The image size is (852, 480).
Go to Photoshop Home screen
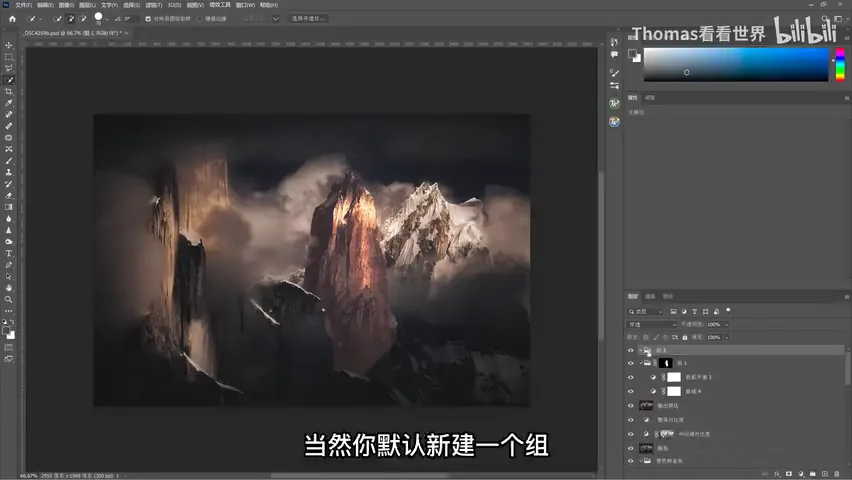pos(12,18)
